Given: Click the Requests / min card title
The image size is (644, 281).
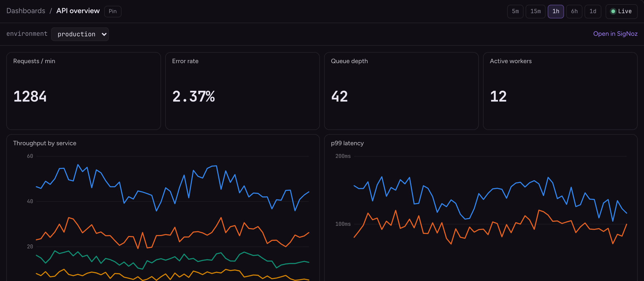Looking at the screenshot, I should point(34,61).
